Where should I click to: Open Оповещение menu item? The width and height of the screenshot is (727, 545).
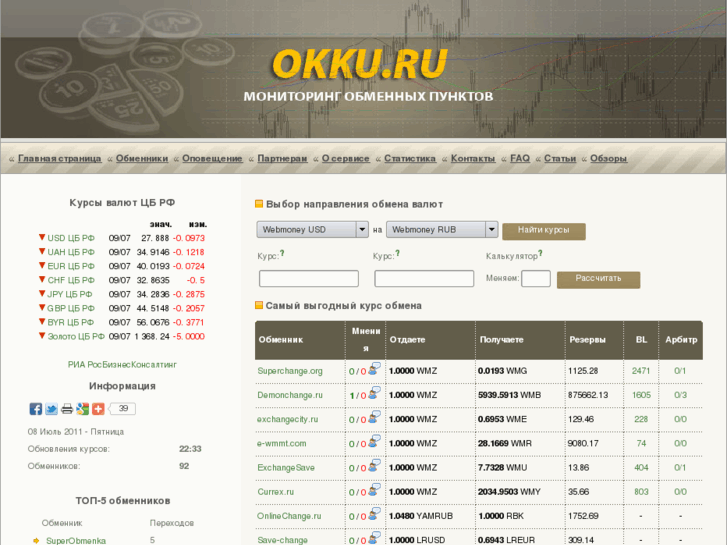click(212, 159)
